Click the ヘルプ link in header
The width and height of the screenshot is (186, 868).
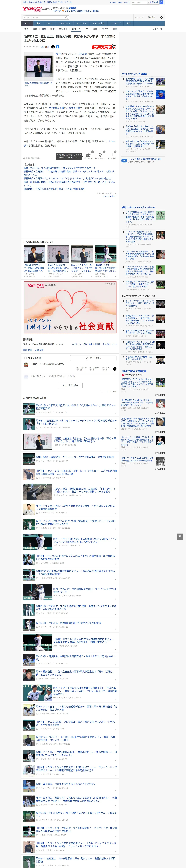(127, 2)
